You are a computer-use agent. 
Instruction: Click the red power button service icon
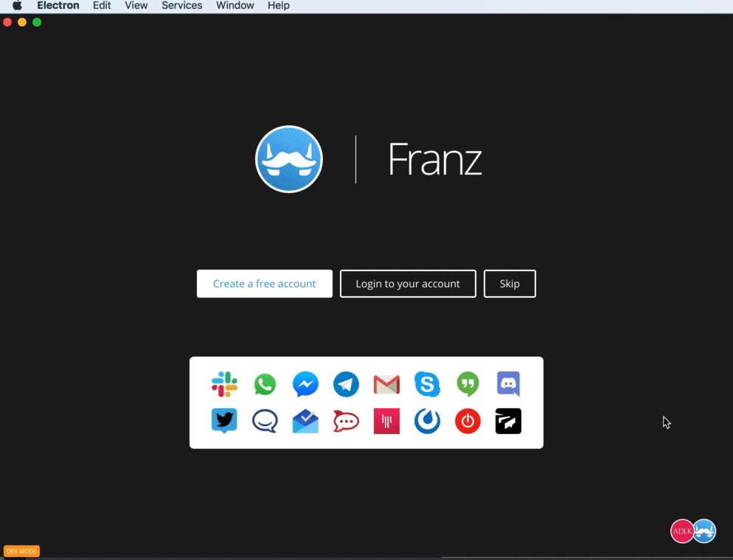click(468, 421)
